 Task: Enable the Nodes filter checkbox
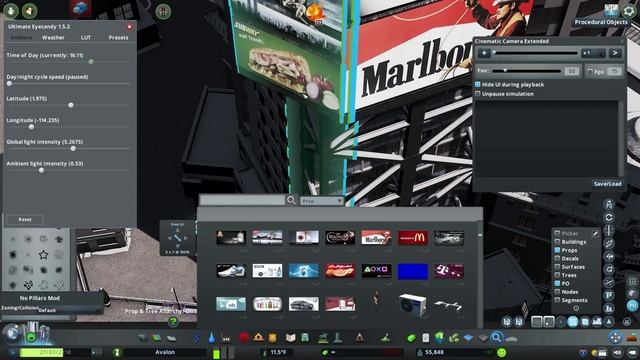coord(557,292)
